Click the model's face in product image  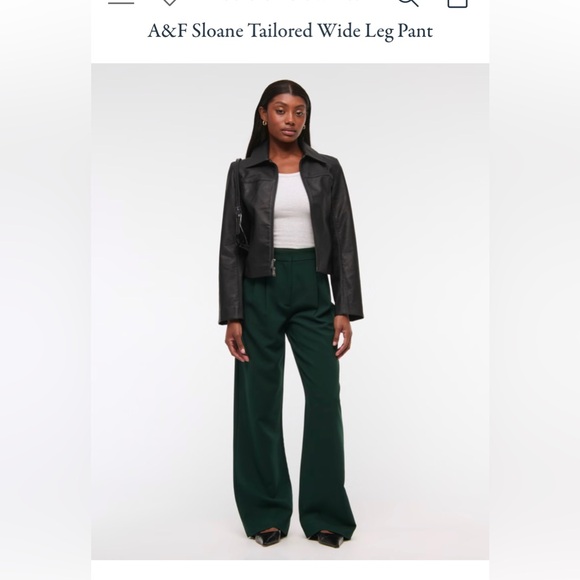coord(286,120)
